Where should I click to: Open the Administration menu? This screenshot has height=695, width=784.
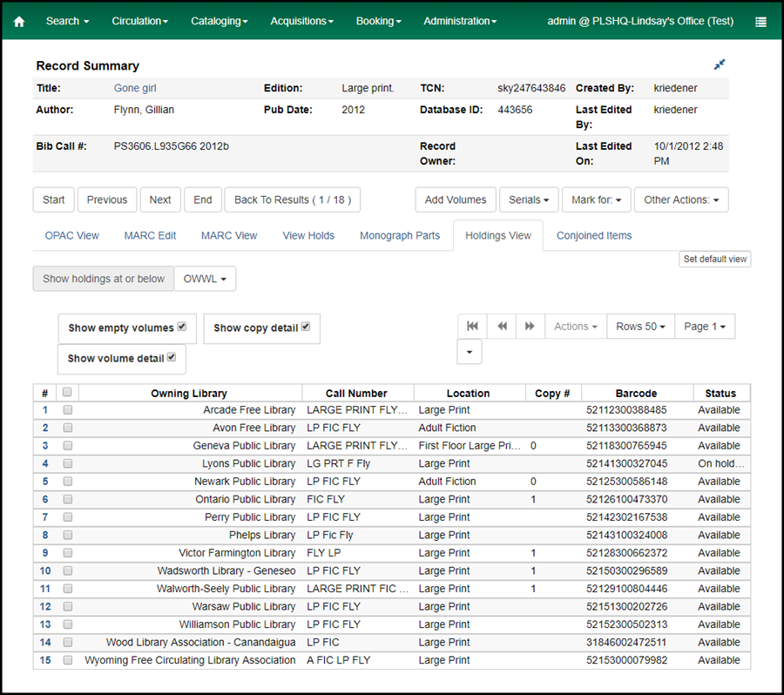(x=460, y=21)
